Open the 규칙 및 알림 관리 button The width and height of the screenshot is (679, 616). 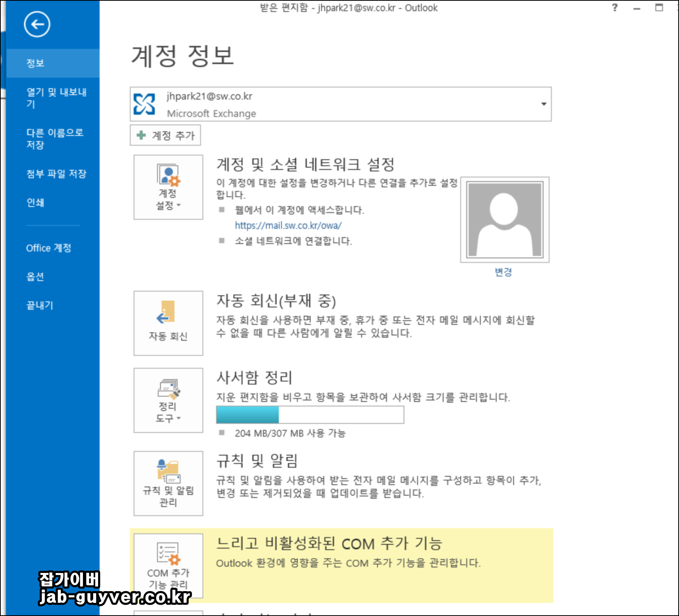tap(168, 483)
